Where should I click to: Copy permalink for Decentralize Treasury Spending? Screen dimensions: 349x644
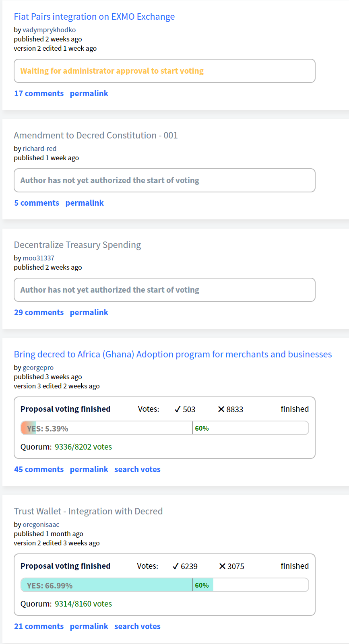coord(89,312)
